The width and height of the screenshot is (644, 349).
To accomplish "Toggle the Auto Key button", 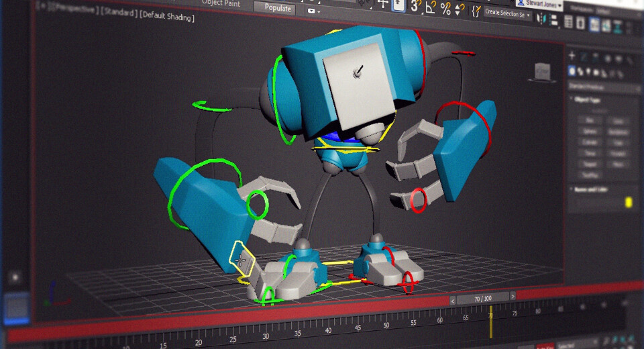I will click(543, 347).
